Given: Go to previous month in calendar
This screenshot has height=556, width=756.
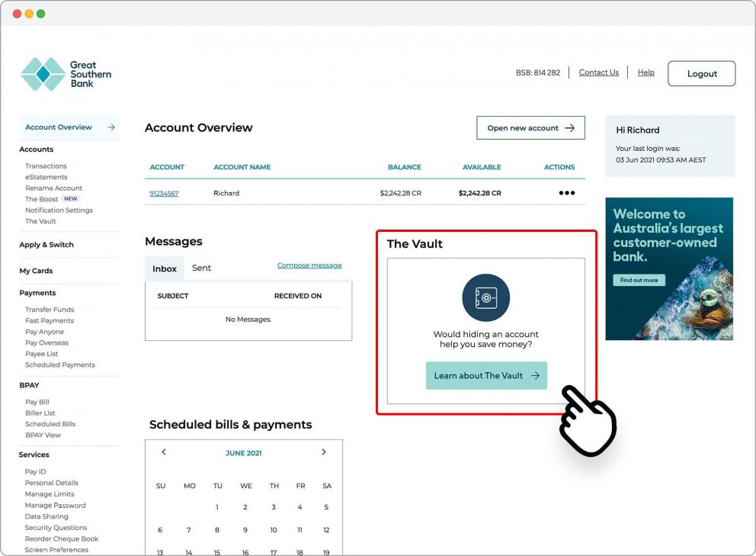Looking at the screenshot, I should click(164, 452).
